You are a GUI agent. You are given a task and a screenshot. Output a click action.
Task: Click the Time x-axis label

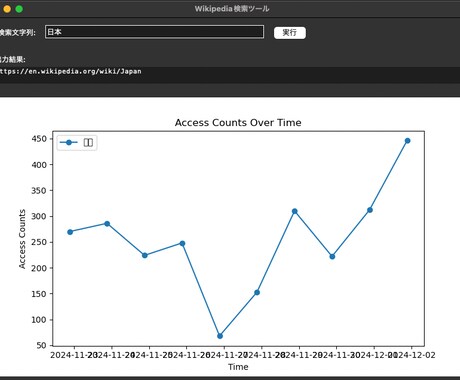(238, 367)
